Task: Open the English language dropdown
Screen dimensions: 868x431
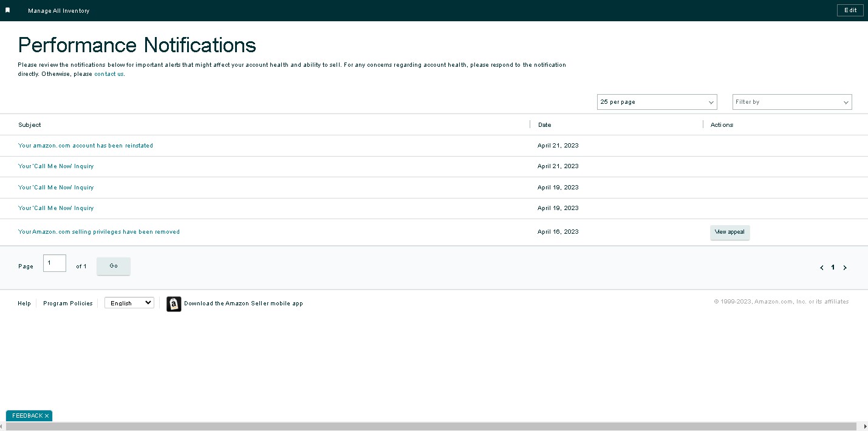Action: [129, 303]
